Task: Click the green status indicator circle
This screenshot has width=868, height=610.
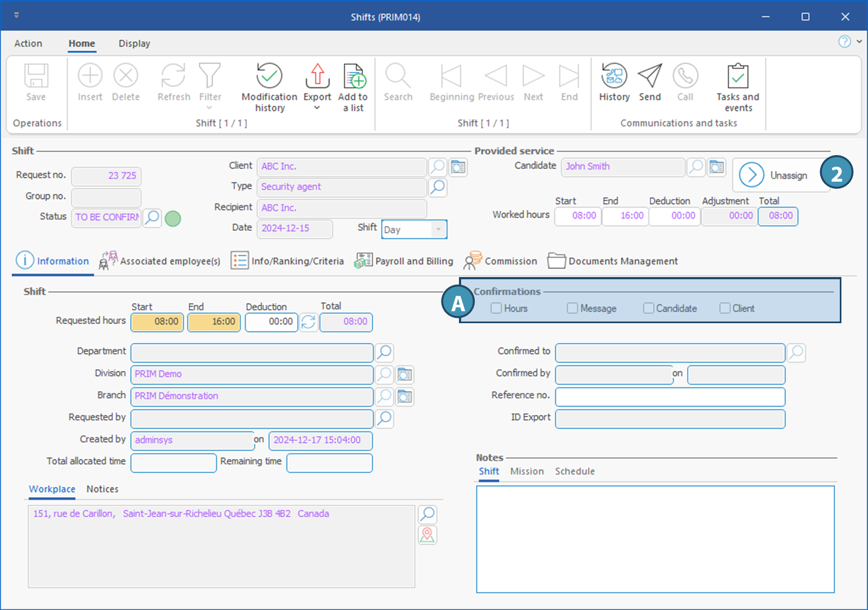Action: [x=173, y=219]
